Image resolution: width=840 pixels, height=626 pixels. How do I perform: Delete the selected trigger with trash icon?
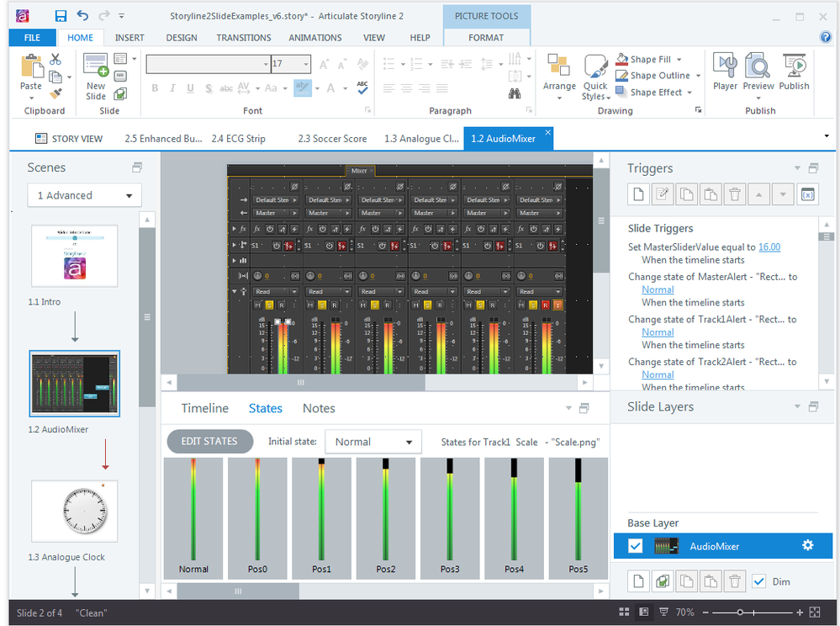click(x=735, y=194)
